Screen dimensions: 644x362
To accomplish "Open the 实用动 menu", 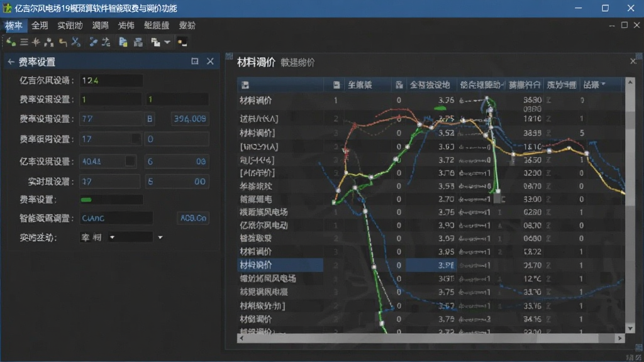I will pos(70,25).
